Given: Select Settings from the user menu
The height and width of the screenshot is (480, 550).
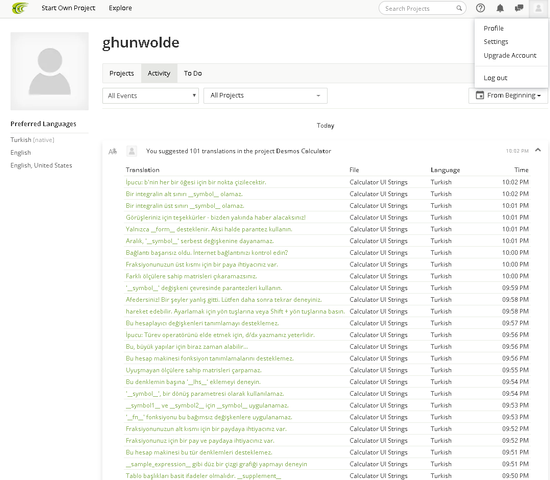Looking at the screenshot, I should click(x=496, y=42).
